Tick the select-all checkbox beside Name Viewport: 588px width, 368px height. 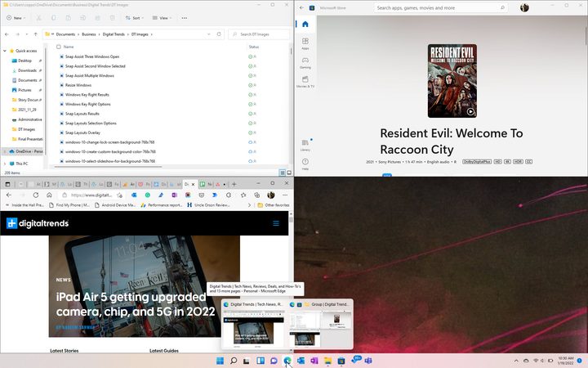pos(59,47)
